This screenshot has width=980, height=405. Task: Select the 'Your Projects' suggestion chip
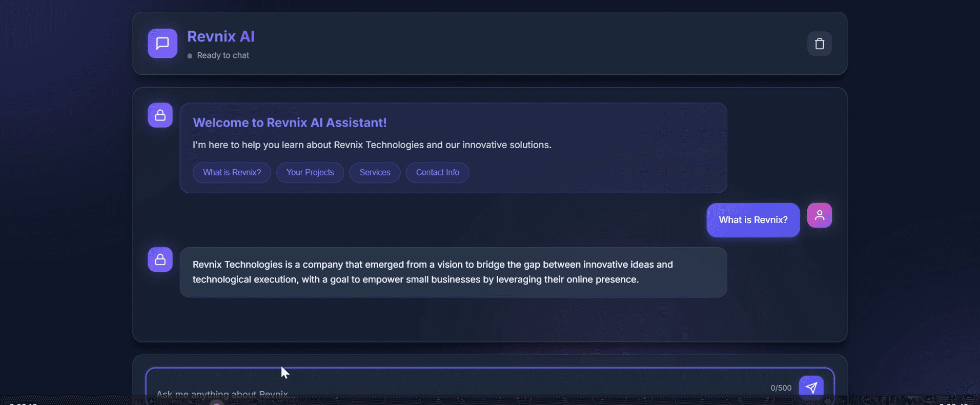(310, 172)
